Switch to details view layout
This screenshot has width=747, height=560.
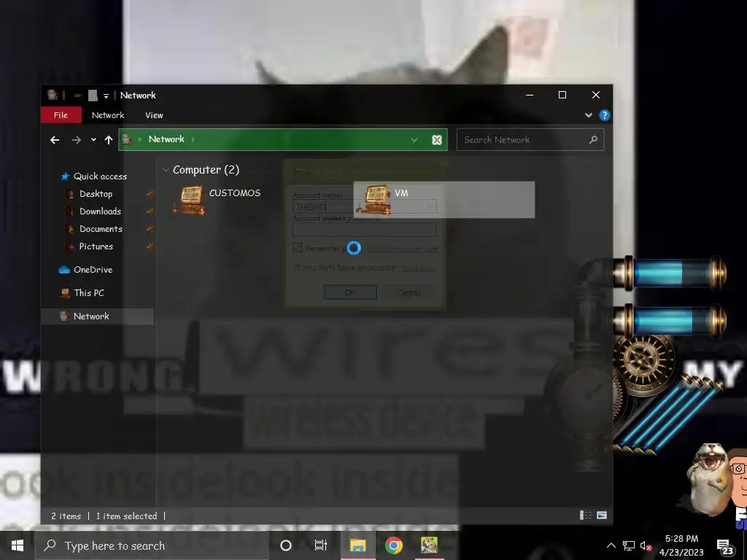pos(586,516)
